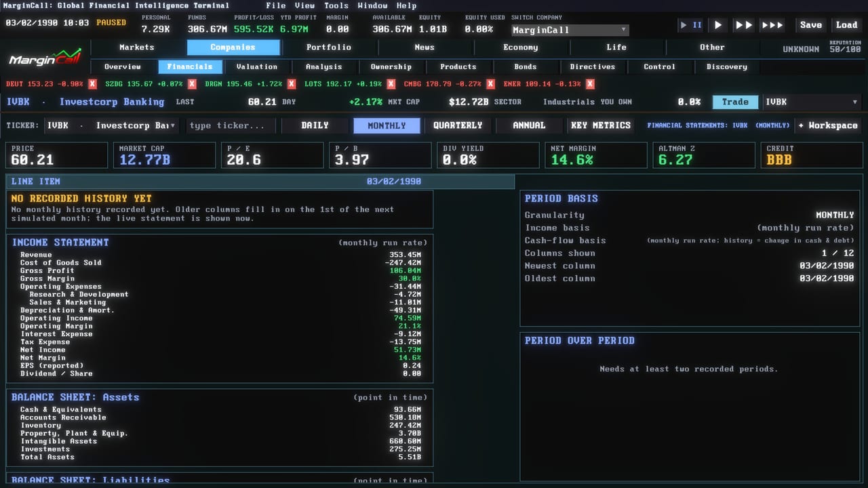The width and height of the screenshot is (868, 488).
Task: Open the Window menu
Action: pos(372,5)
